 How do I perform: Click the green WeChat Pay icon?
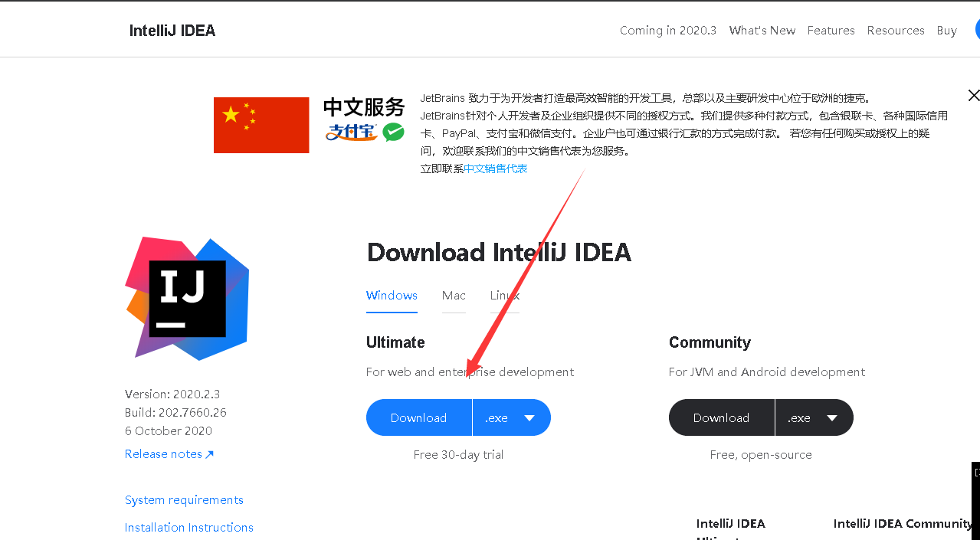[x=393, y=132]
